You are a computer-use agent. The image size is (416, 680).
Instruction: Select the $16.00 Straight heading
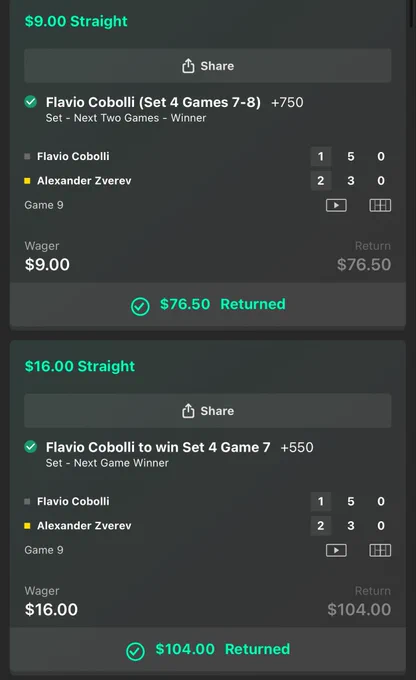click(x=80, y=366)
